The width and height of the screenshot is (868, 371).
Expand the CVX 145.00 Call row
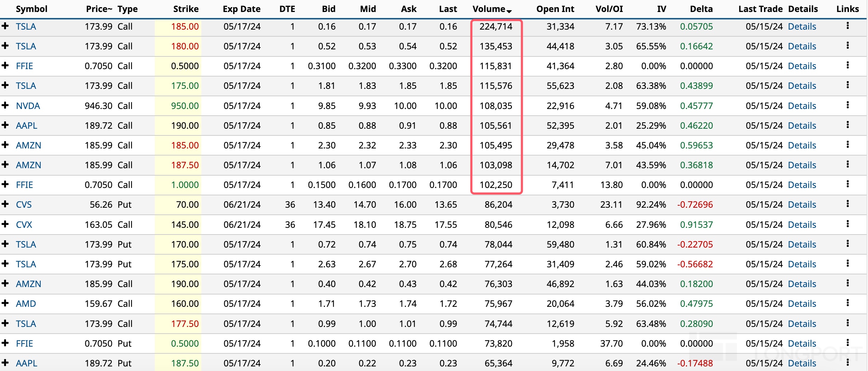(x=5, y=224)
